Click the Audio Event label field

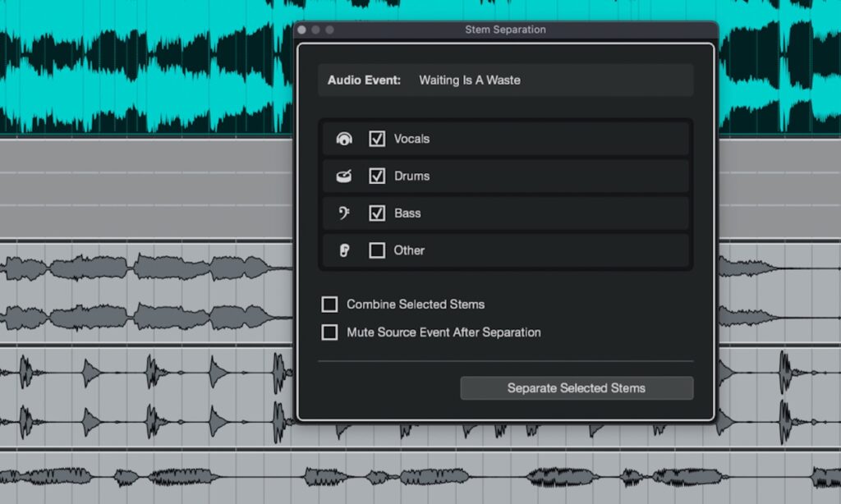364,80
